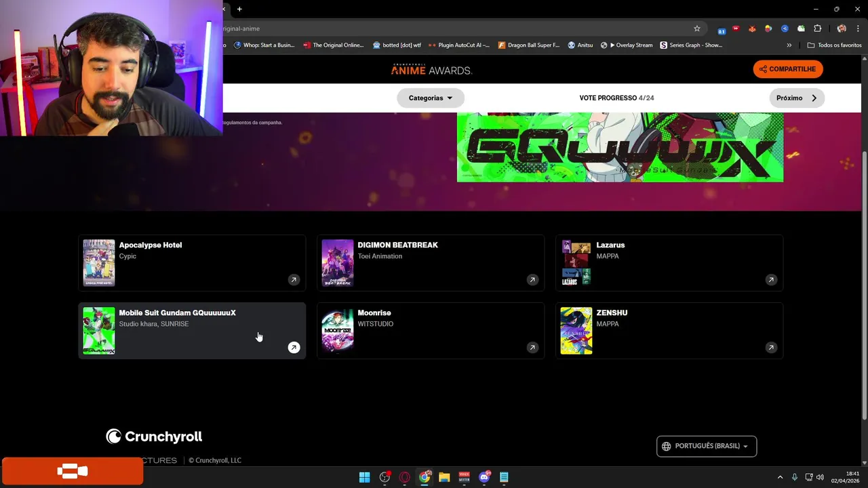Open a new browser tab with plus

tap(239, 9)
